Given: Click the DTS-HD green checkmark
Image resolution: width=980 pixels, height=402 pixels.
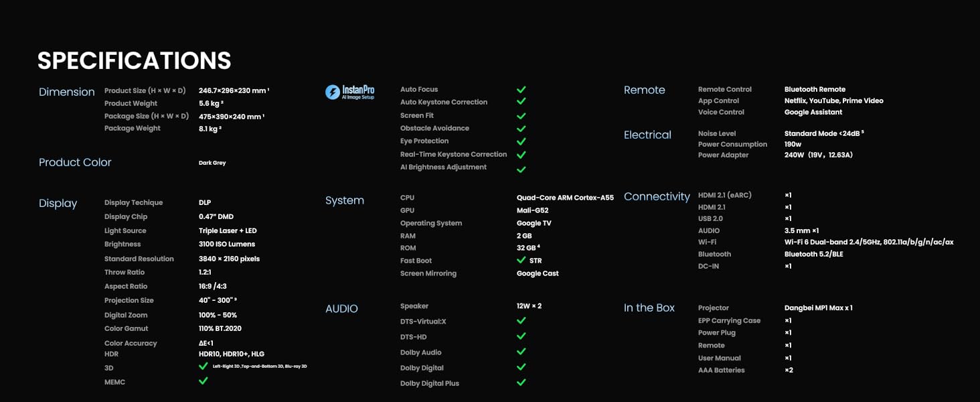Looking at the screenshot, I should (x=521, y=336).
